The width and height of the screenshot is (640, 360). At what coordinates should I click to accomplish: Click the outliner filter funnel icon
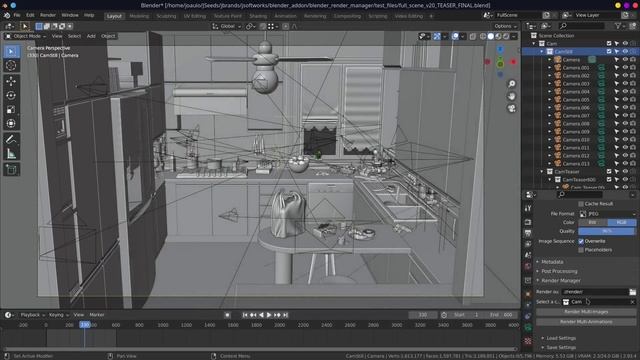(x=618, y=26)
